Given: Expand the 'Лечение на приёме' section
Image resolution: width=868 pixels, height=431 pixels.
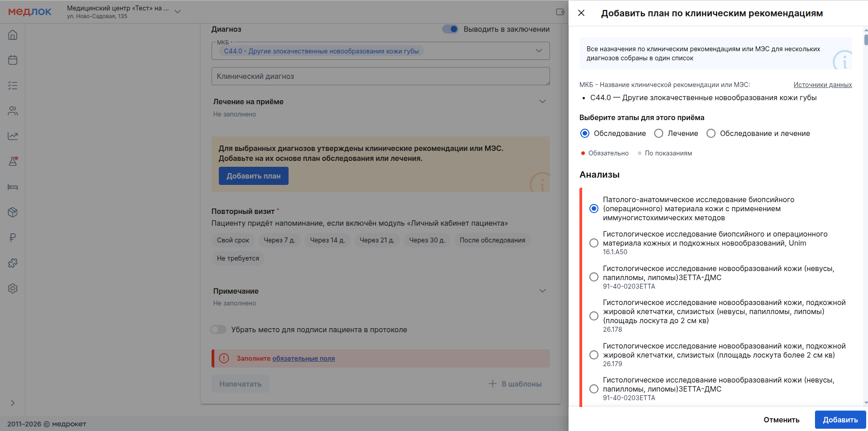Looking at the screenshot, I should click(542, 102).
